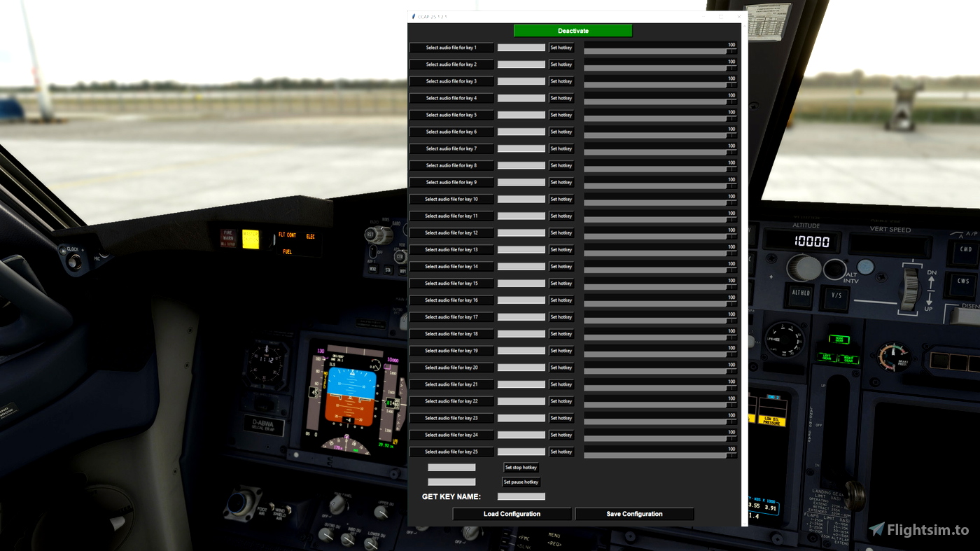Click the volume slider for key 6
Viewport: 980px width, 551px height.
click(660, 135)
